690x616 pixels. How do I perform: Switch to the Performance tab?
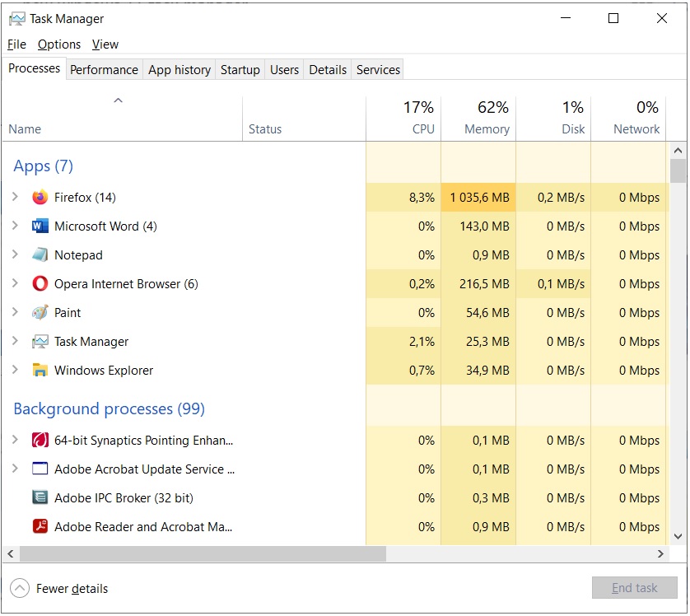tap(105, 70)
